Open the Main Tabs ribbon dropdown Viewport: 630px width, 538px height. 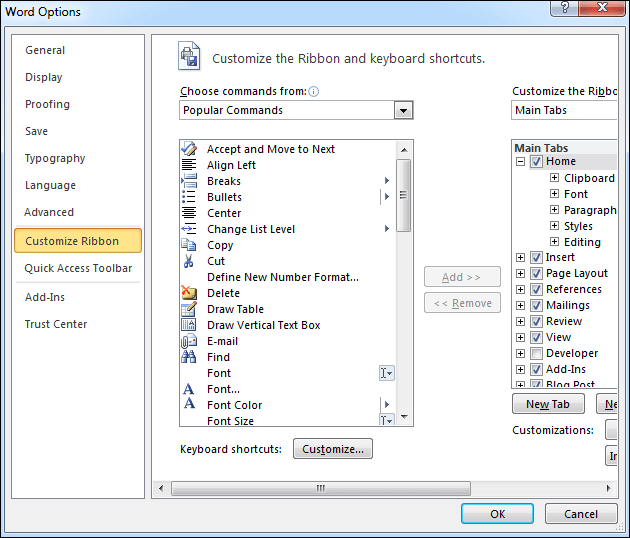click(564, 110)
